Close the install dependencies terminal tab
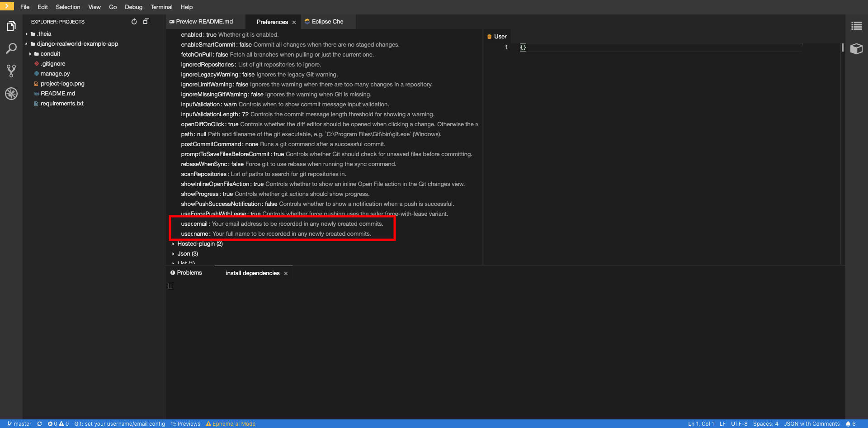Viewport: 868px width, 428px height. point(286,273)
